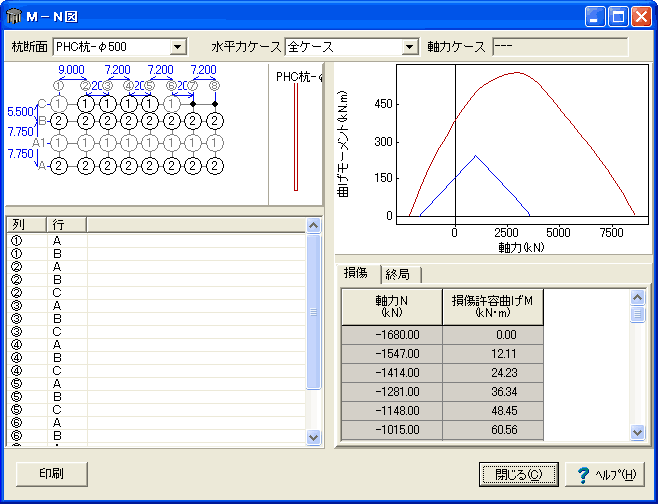Viewport: 658px width, 504px height.
Task: Click the 行 column header
Action: pos(66,225)
